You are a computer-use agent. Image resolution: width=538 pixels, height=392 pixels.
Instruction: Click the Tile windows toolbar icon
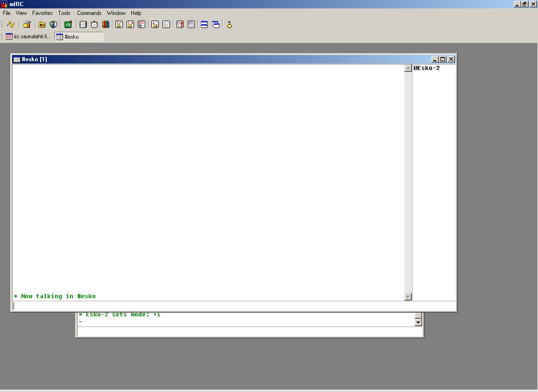pos(205,24)
